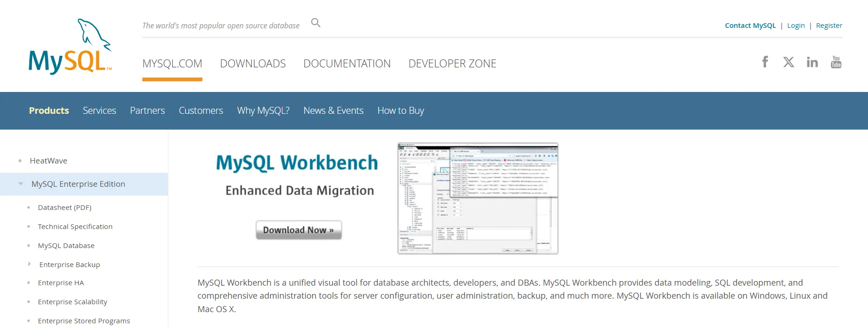Open the Why MySQL? menu
This screenshot has width=868, height=327.
263,111
